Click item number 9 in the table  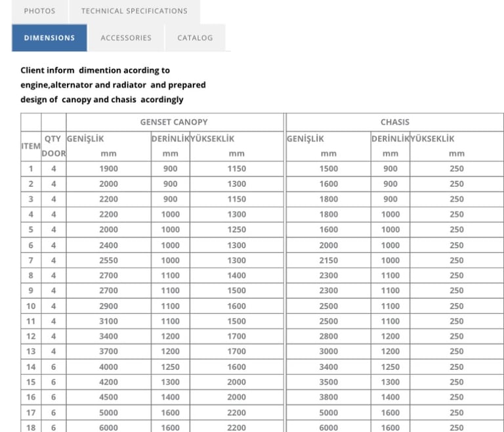[x=31, y=290]
